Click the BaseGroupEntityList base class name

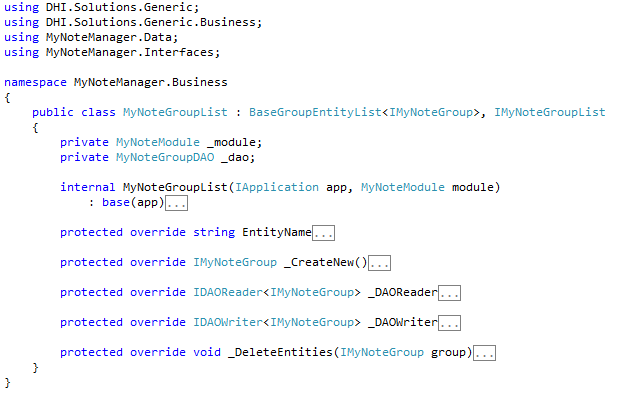[315, 113]
